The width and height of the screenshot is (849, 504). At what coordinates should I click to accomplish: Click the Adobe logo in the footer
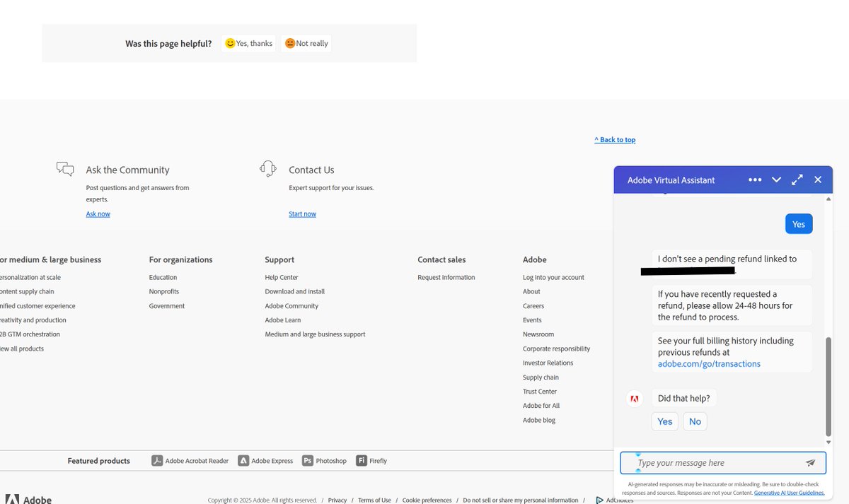point(28,499)
